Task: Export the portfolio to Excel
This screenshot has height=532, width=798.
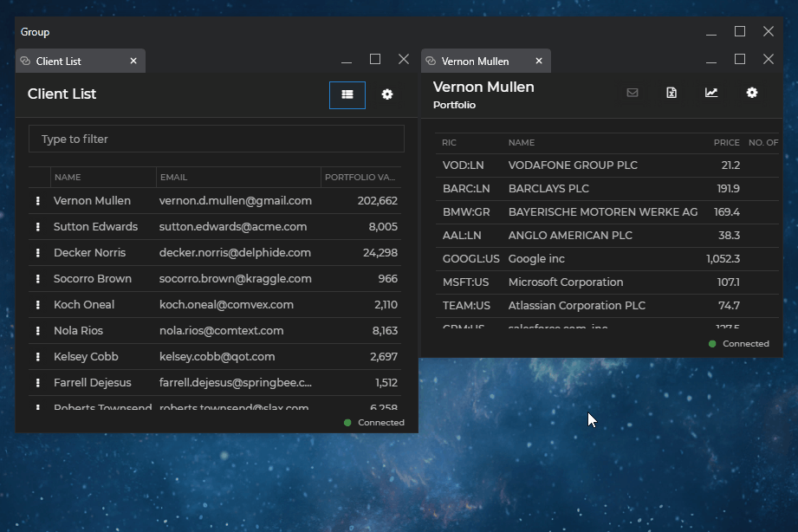Action: (671, 93)
